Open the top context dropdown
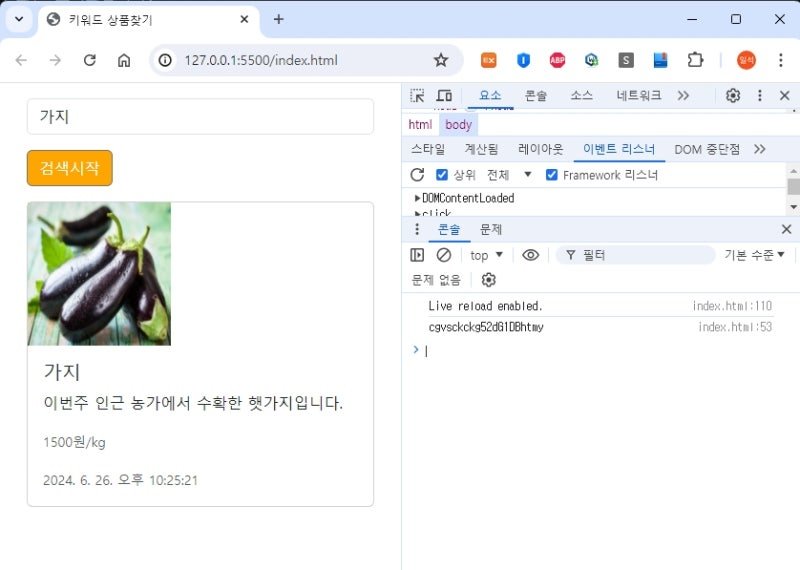 tap(486, 255)
